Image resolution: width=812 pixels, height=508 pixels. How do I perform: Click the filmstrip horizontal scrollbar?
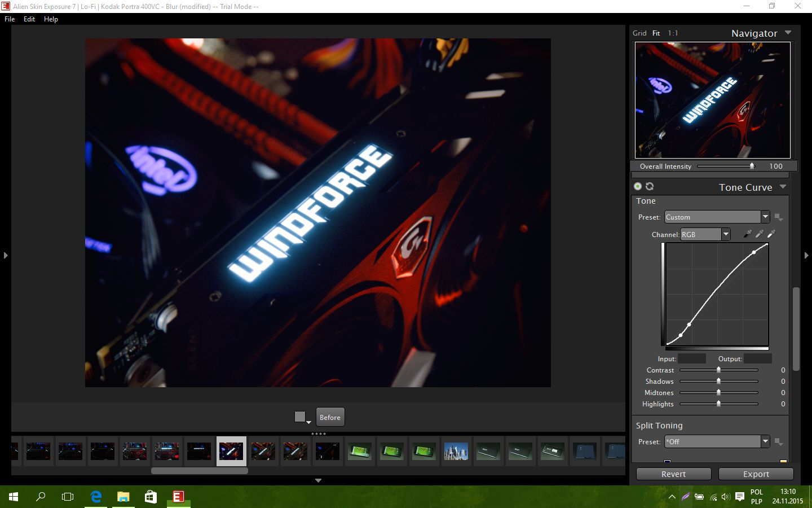[200, 470]
